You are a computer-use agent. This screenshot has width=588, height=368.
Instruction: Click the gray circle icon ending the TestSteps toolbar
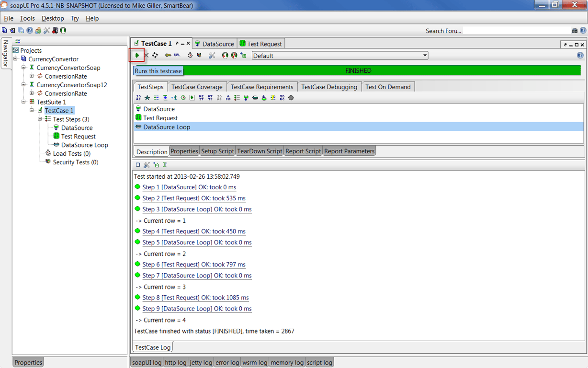pyautogui.click(x=291, y=98)
